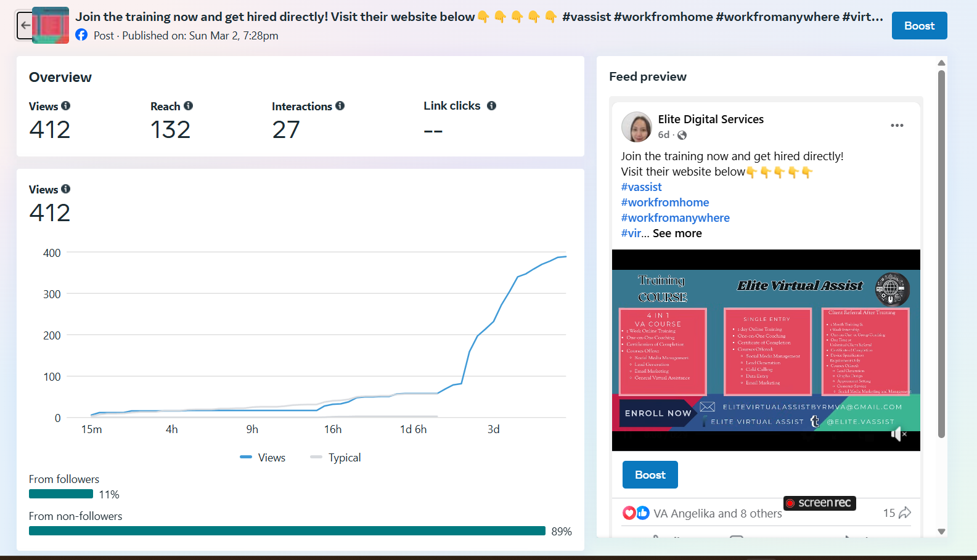This screenshot has height=560, width=977.
Task: Click the share count 15
Action: 889,513
